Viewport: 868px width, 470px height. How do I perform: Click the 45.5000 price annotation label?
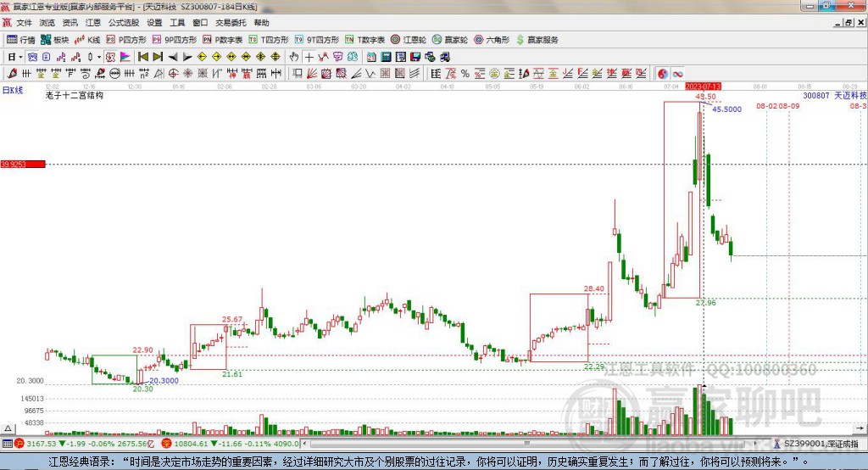(726, 109)
